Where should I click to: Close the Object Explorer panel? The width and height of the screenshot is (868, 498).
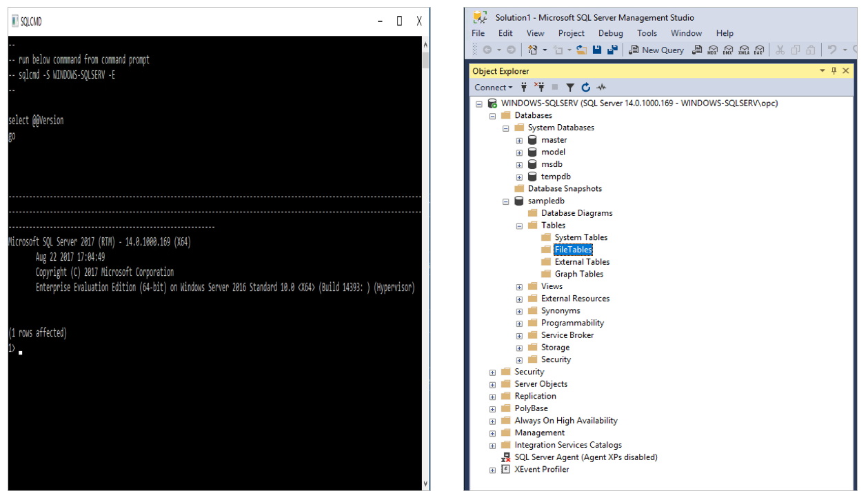[x=845, y=71]
